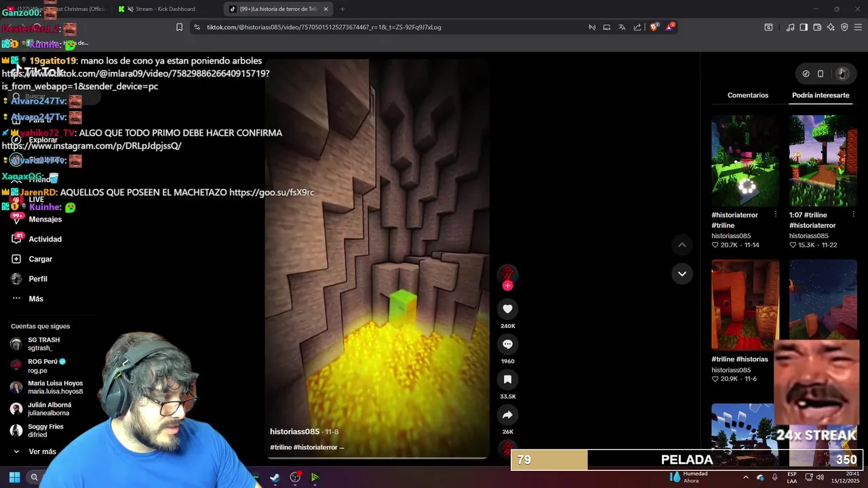Open options for 1:07 #triline video
Viewport: 868px width, 488px height.
pos(853,214)
